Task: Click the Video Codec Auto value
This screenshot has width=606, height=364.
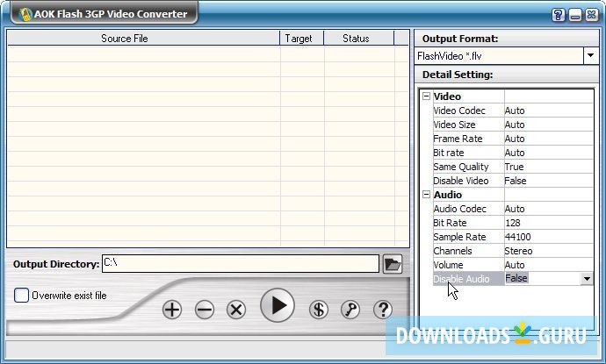Action: (515, 111)
